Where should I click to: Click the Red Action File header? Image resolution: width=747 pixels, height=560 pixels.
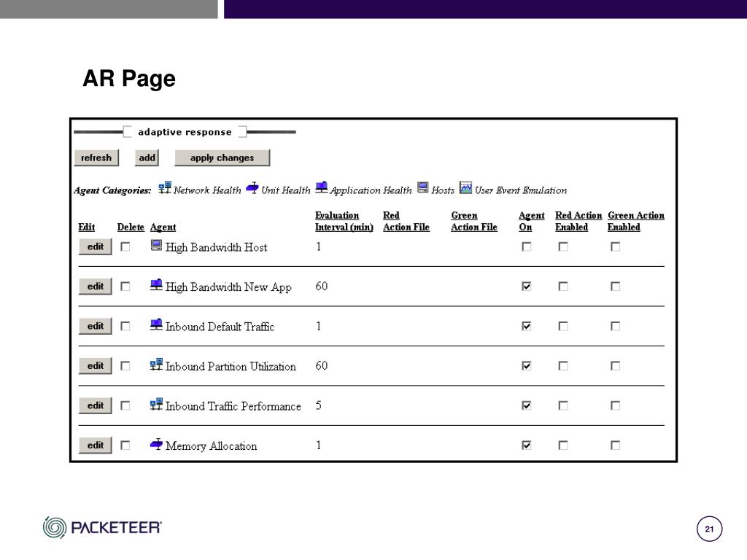click(x=406, y=222)
